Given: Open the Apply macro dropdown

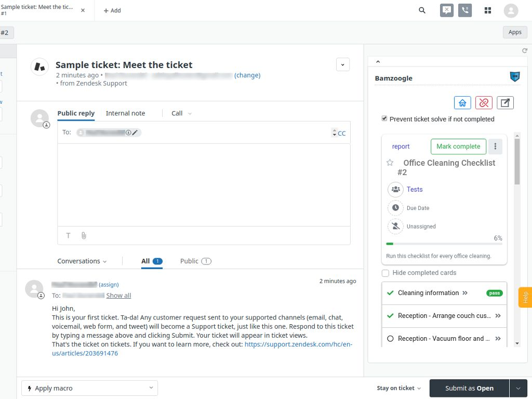Looking at the screenshot, I should click(x=89, y=388).
